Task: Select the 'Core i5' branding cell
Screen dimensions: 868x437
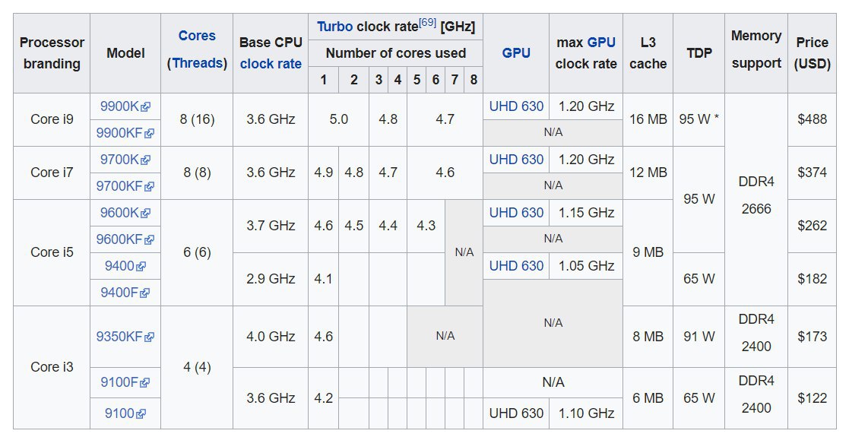Action: [52, 252]
